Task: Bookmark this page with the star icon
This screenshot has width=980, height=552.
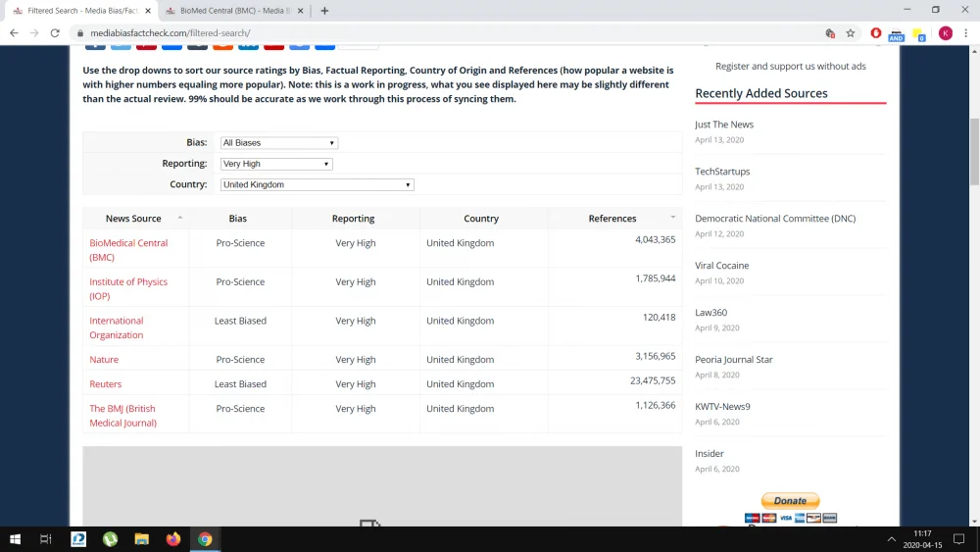Action: [850, 33]
